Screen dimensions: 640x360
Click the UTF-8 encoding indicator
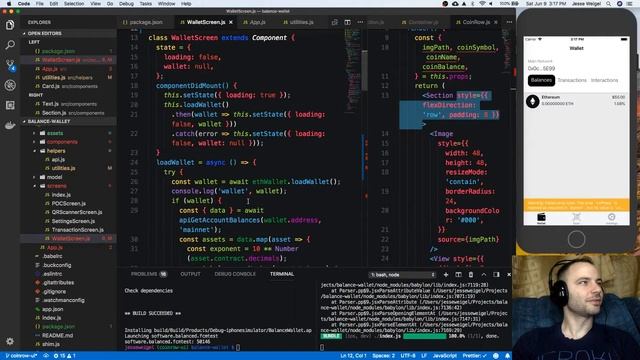(408, 356)
